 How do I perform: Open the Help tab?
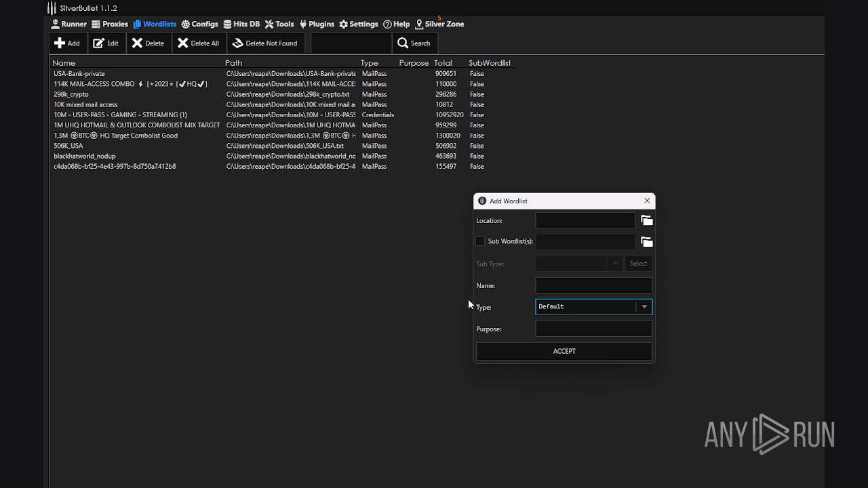click(397, 24)
